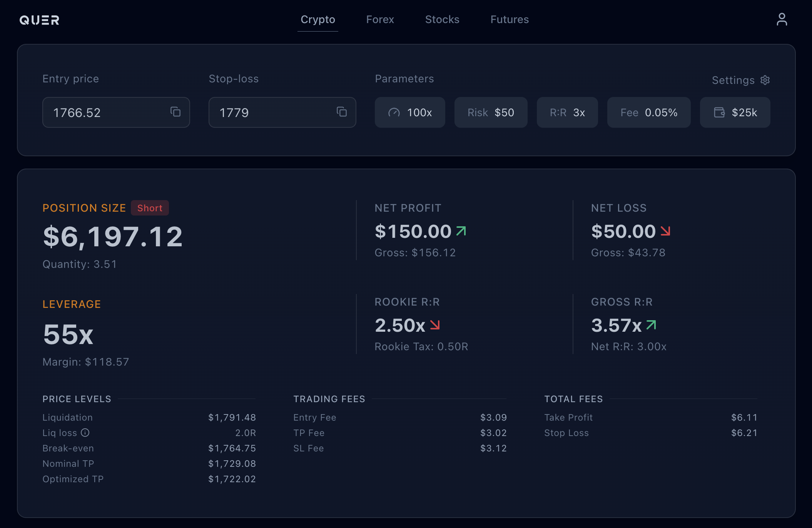Click the Liq loss info icon
The height and width of the screenshot is (528, 812).
[x=85, y=433]
